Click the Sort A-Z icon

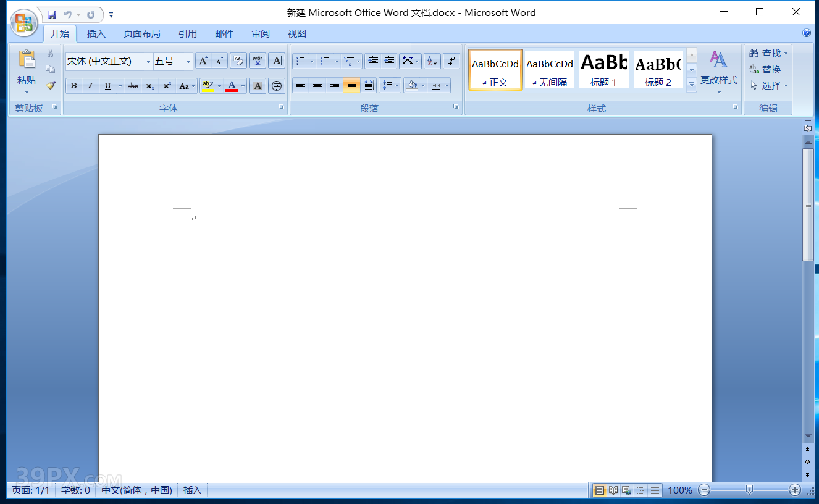[432, 61]
